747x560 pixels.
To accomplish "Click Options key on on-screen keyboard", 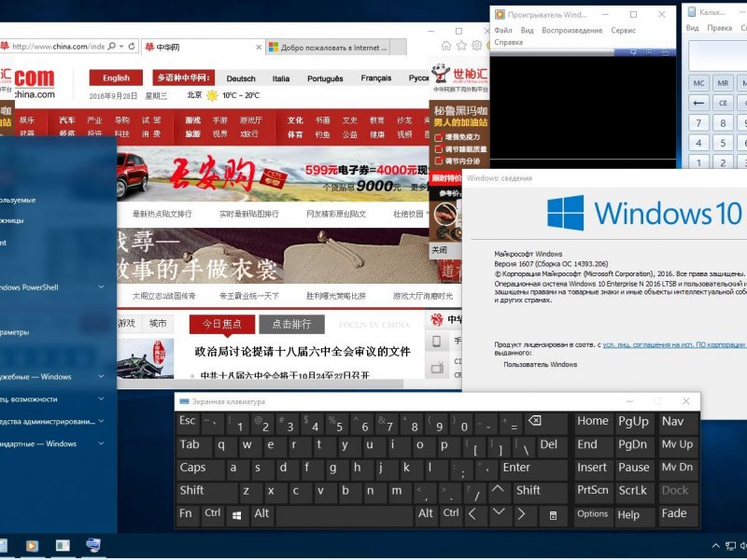I will 592,515.
